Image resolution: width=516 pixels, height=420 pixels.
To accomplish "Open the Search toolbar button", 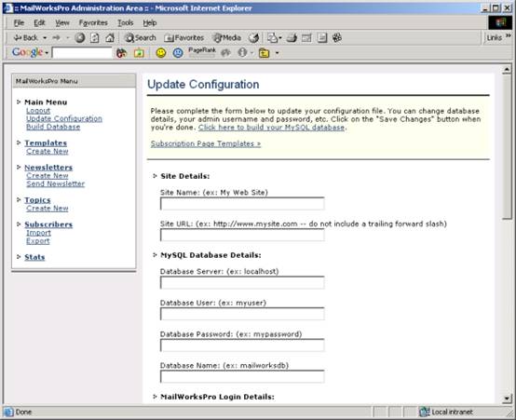I will [141, 38].
